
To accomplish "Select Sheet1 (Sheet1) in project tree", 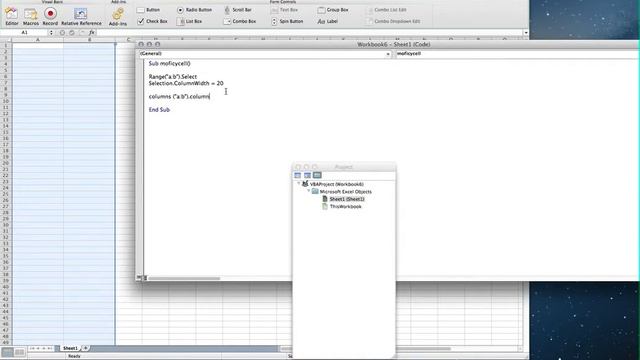I will tap(347, 199).
